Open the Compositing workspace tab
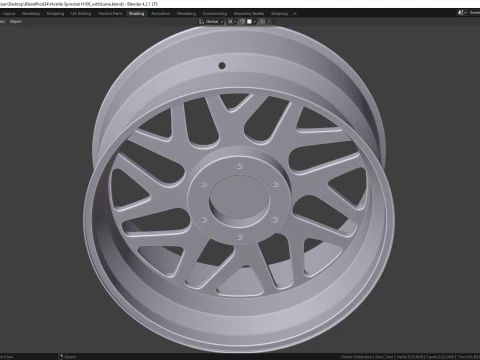480x360 pixels. 215,14
